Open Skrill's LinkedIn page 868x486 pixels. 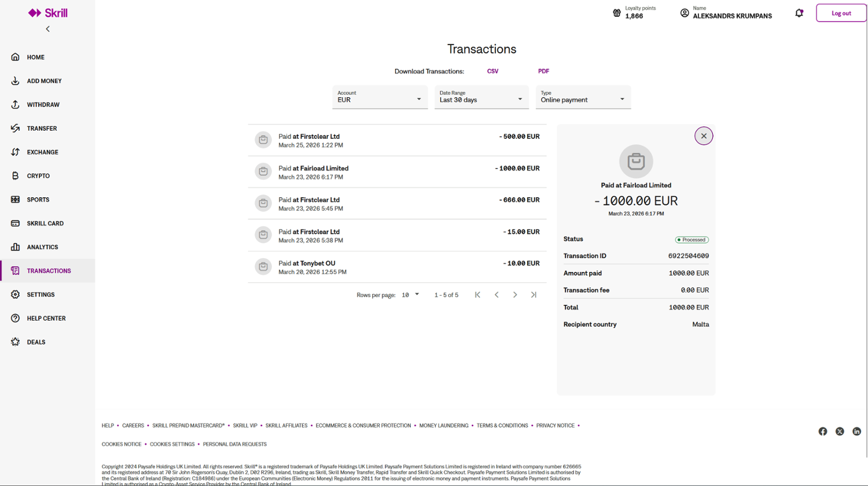coord(856,432)
